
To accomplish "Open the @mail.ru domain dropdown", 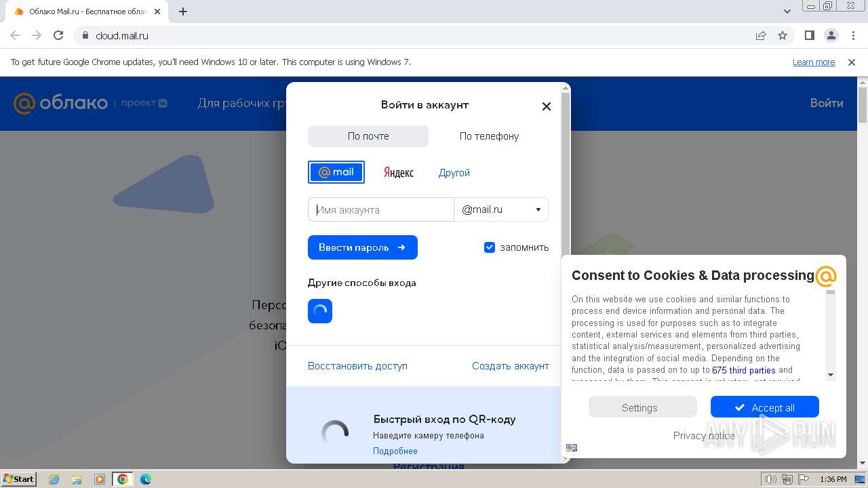I will 501,209.
